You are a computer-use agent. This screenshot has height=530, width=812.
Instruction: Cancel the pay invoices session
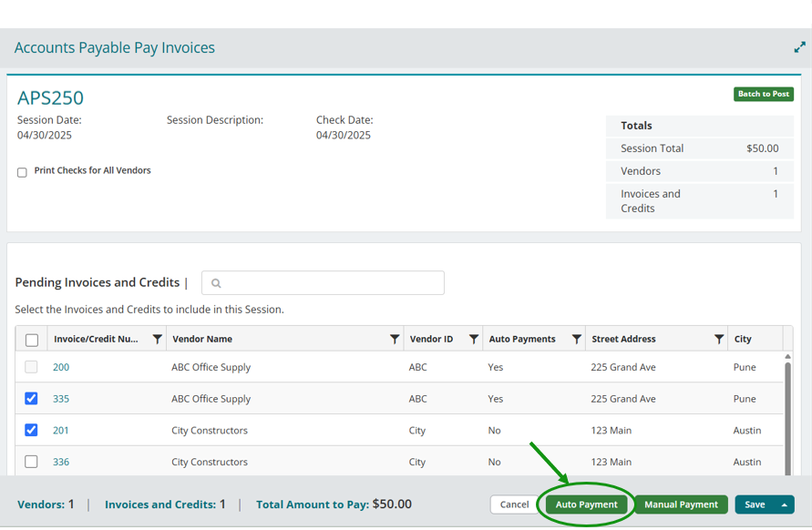514,505
